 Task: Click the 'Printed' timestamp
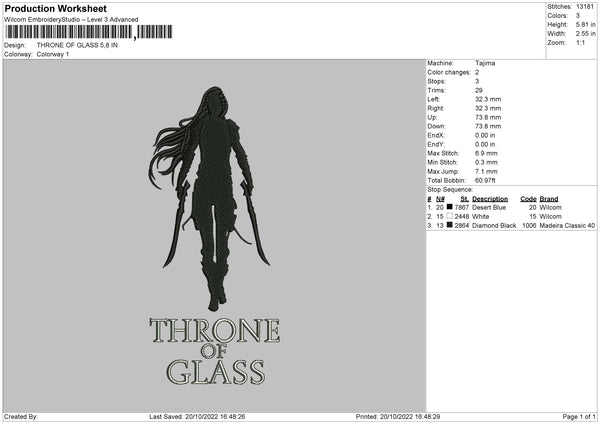coord(398,417)
